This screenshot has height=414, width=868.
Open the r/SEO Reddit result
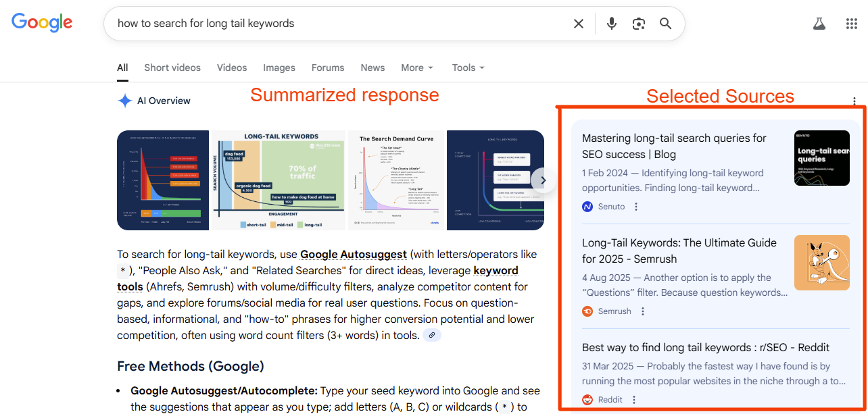(x=705, y=347)
